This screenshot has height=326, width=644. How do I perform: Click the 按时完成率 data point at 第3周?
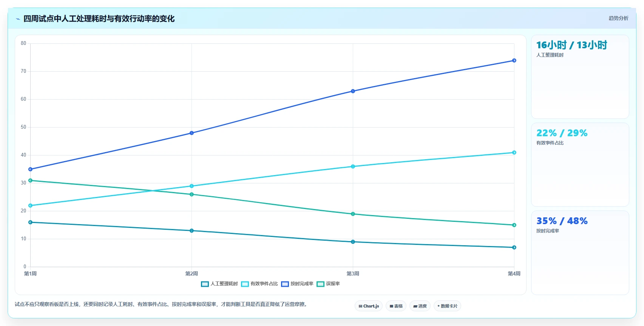[x=353, y=91]
